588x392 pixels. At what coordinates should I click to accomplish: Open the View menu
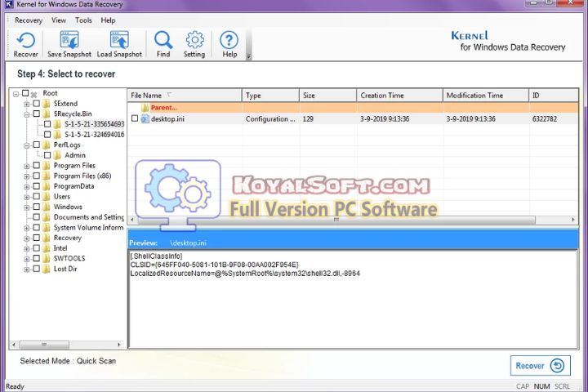pyautogui.click(x=59, y=20)
